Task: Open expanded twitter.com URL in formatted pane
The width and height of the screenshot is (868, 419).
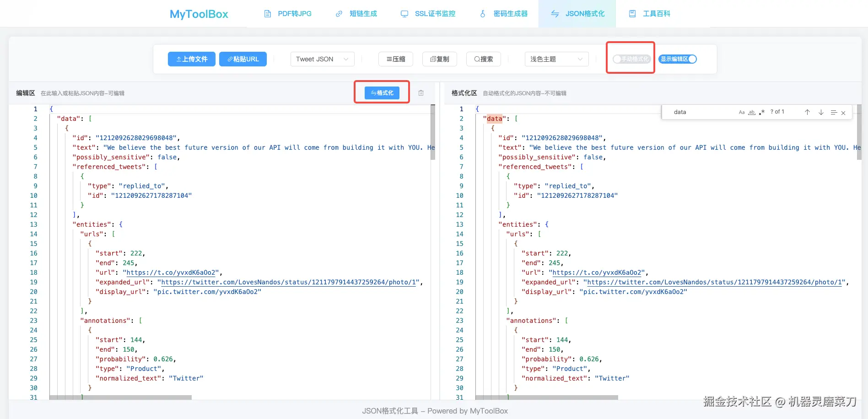Action: coord(715,282)
